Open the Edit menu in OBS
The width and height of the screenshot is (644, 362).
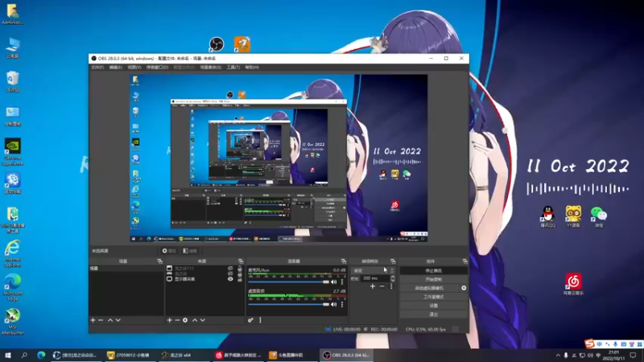116,68
